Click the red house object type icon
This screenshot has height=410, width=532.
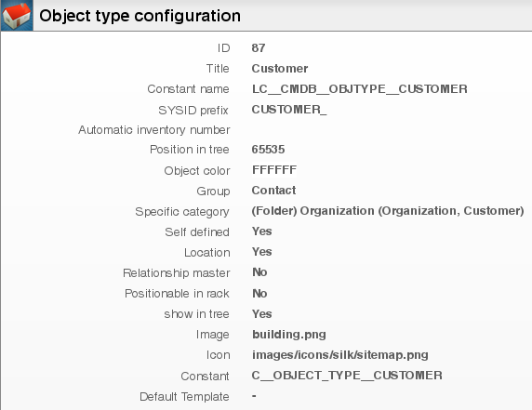pyautogui.click(x=17, y=15)
